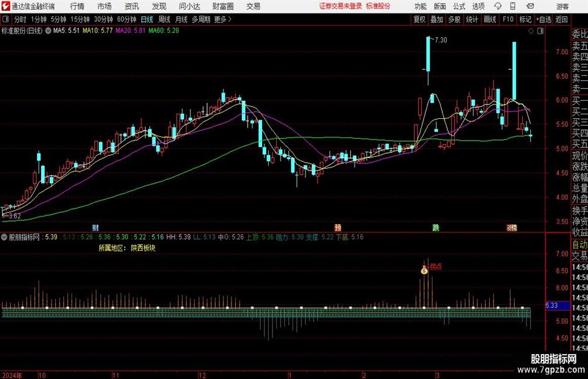This screenshot has width=588, height=379.
Task: Click the MA20: 5.81 value
Action: click(x=130, y=30)
